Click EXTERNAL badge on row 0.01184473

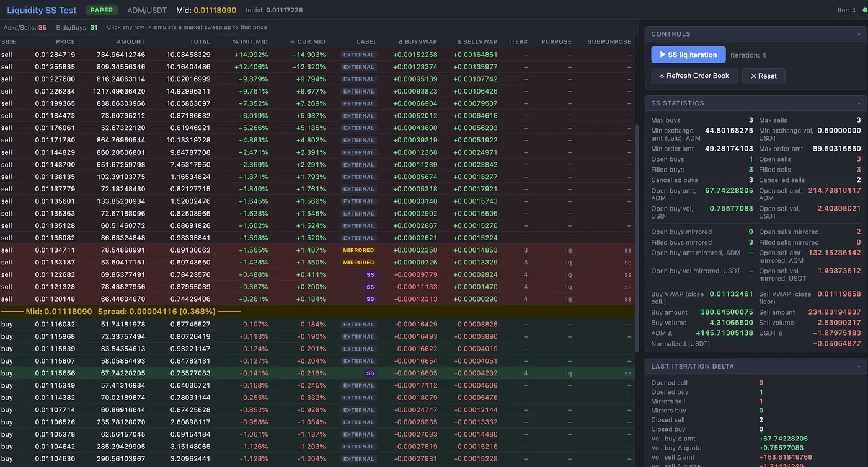click(359, 116)
